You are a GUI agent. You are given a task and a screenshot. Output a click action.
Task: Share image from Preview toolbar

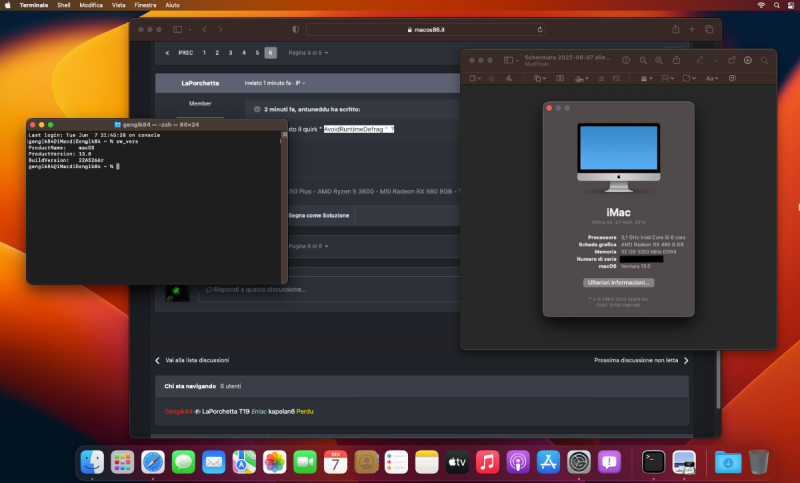676,60
